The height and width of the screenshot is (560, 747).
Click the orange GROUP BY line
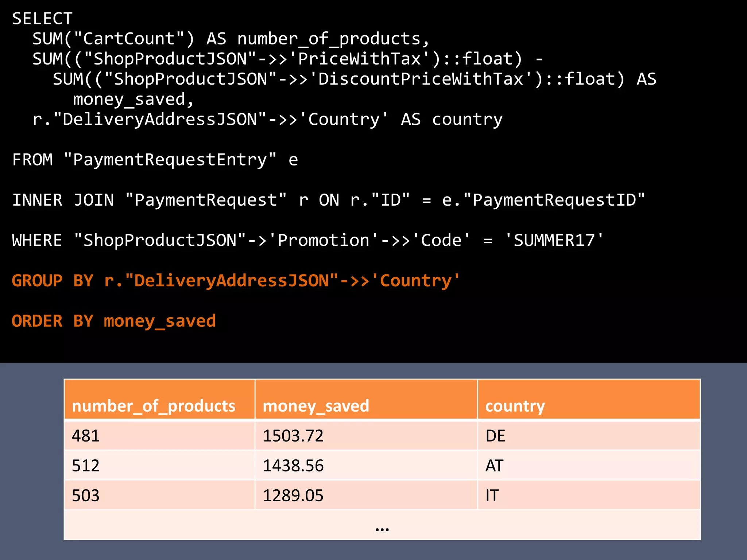[x=236, y=281]
